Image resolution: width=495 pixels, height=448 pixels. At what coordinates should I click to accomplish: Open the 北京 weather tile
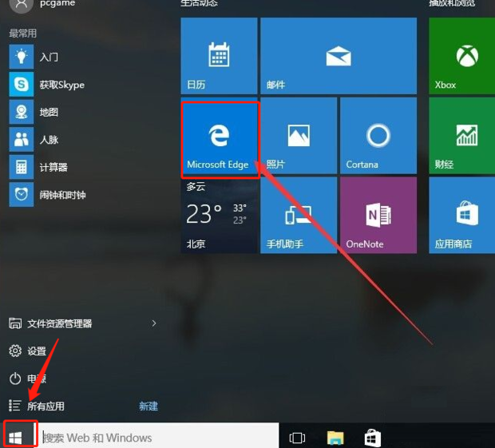tap(219, 216)
